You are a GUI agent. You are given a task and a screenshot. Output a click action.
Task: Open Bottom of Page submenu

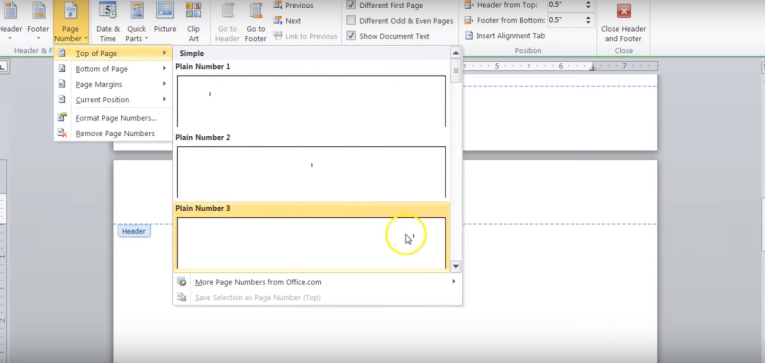coord(113,69)
